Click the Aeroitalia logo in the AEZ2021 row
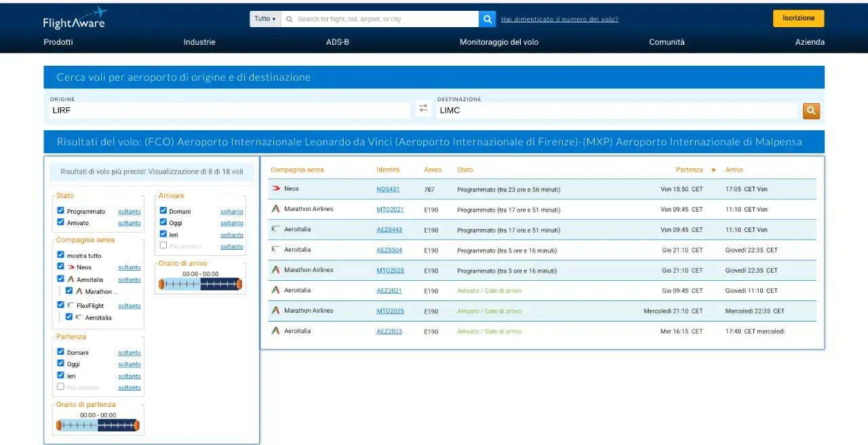Image resolution: width=868 pixels, height=445 pixels. [x=275, y=290]
